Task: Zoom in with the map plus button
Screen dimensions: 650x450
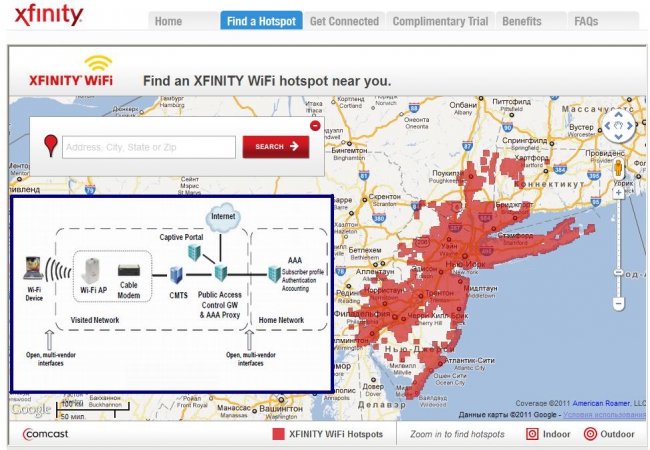Action: [618, 193]
